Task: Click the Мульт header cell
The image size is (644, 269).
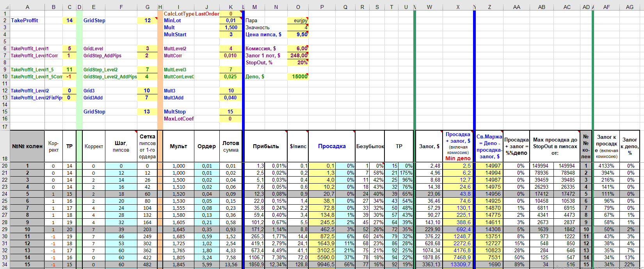Action: point(178,146)
